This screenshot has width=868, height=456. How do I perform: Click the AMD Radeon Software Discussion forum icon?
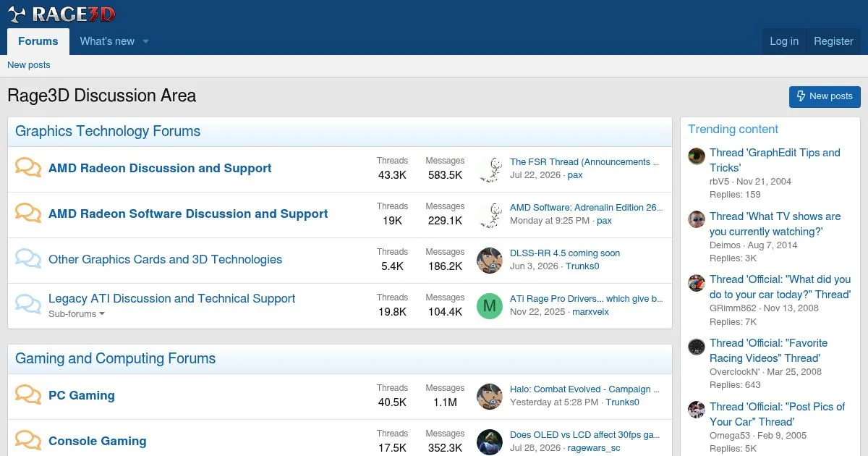coord(28,214)
